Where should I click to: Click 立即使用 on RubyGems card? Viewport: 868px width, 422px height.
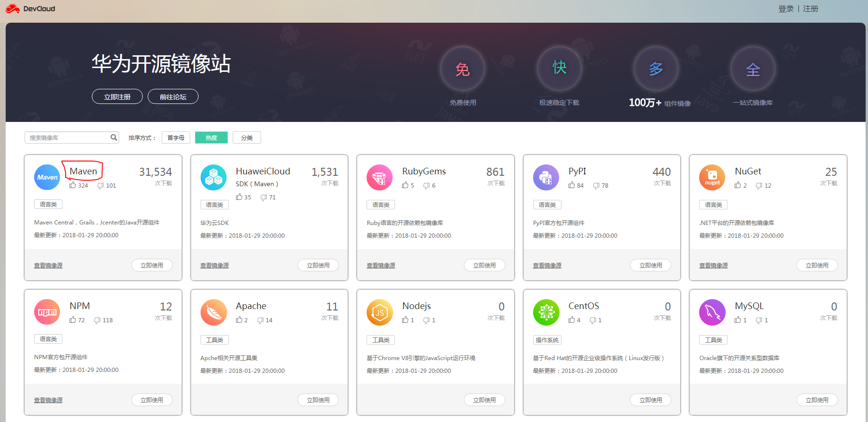pos(484,265)
